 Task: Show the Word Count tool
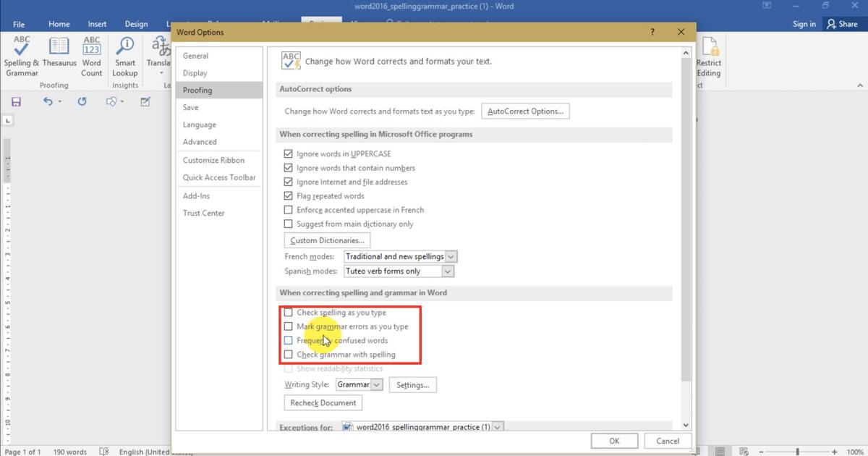(x=92, y=56)
